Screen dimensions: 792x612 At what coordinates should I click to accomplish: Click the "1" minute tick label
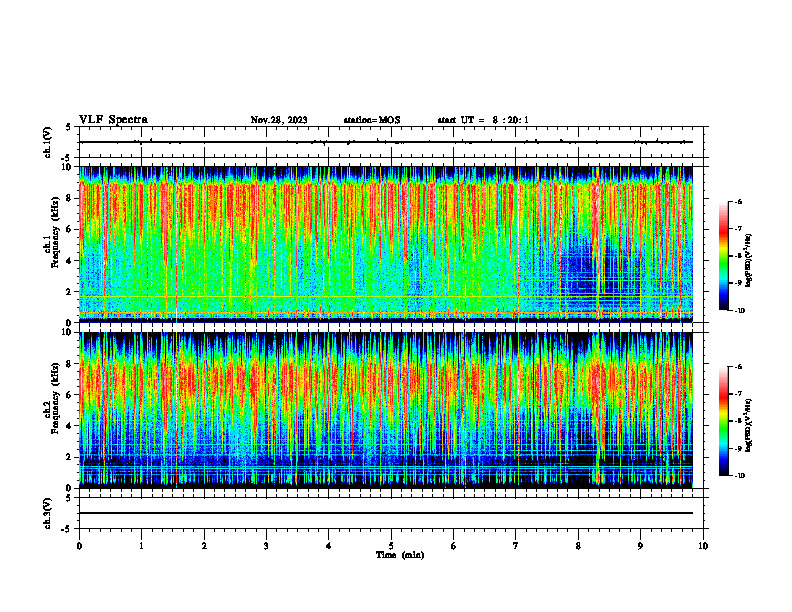tap(141, 546)
